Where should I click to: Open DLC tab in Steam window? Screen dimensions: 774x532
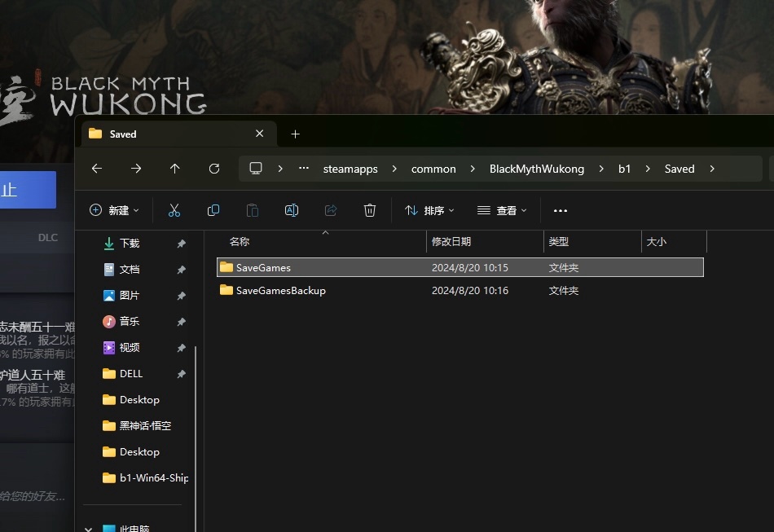pos(48,237)
